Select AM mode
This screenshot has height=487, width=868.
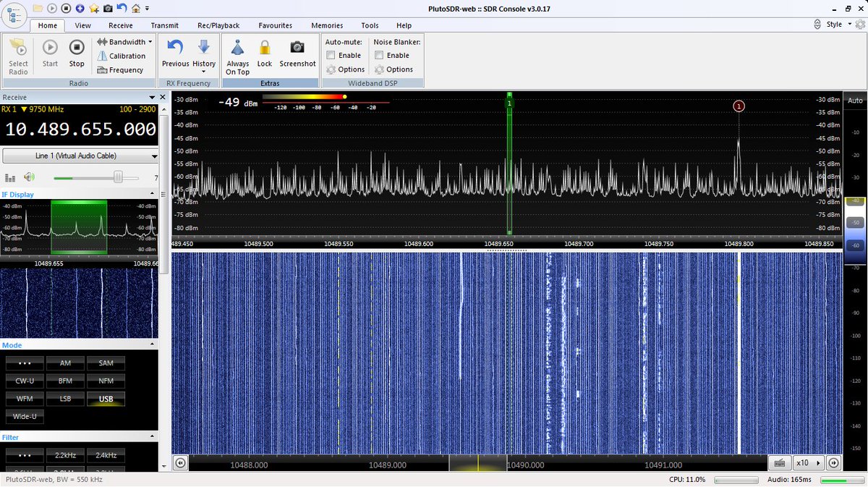point(65,363)
